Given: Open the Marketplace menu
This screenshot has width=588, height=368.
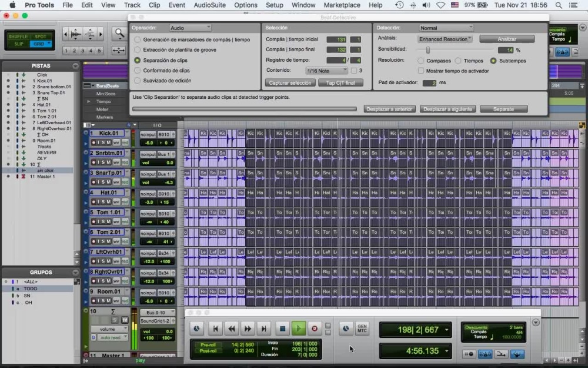Looking at the screenshot, I should [x=342, y=5].
